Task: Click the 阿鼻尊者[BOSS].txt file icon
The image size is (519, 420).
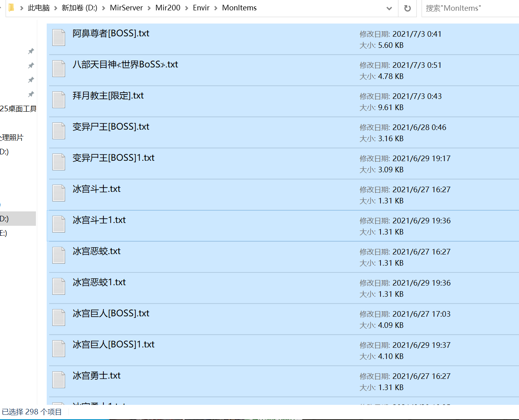Action: tap(59, 37)
